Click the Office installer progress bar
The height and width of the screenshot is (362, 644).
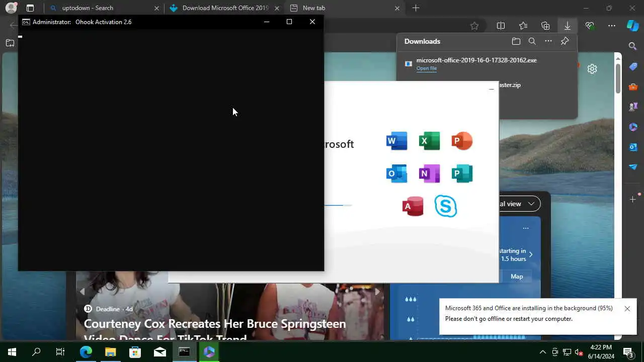[338, 205]
